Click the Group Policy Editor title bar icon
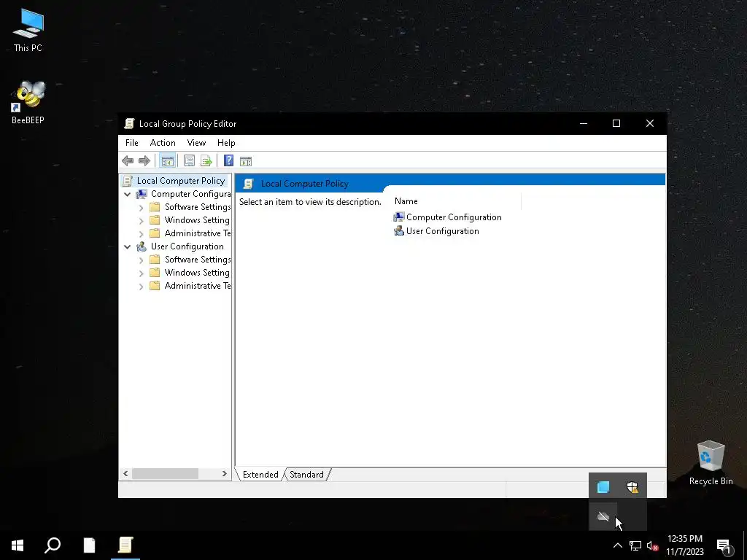Screen dimensions: 747x560 pyautogui.click(x=129, y=124)
